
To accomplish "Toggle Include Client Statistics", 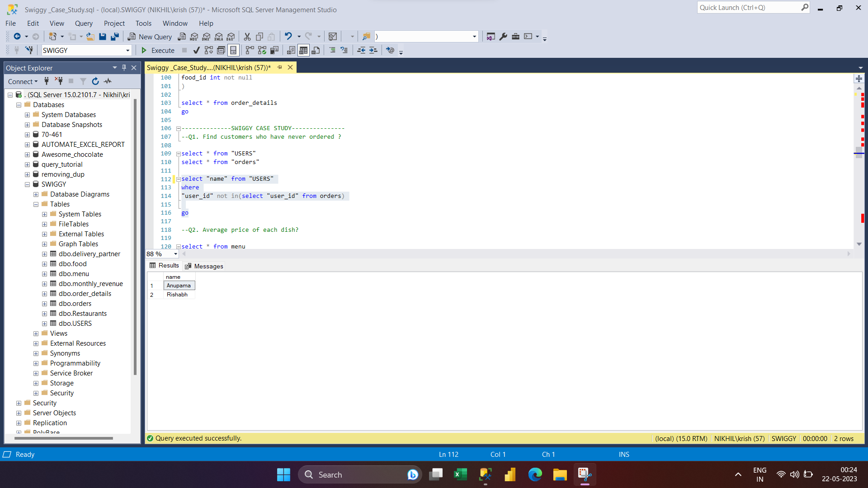I will pyautogui.click(x=274, y=50).
